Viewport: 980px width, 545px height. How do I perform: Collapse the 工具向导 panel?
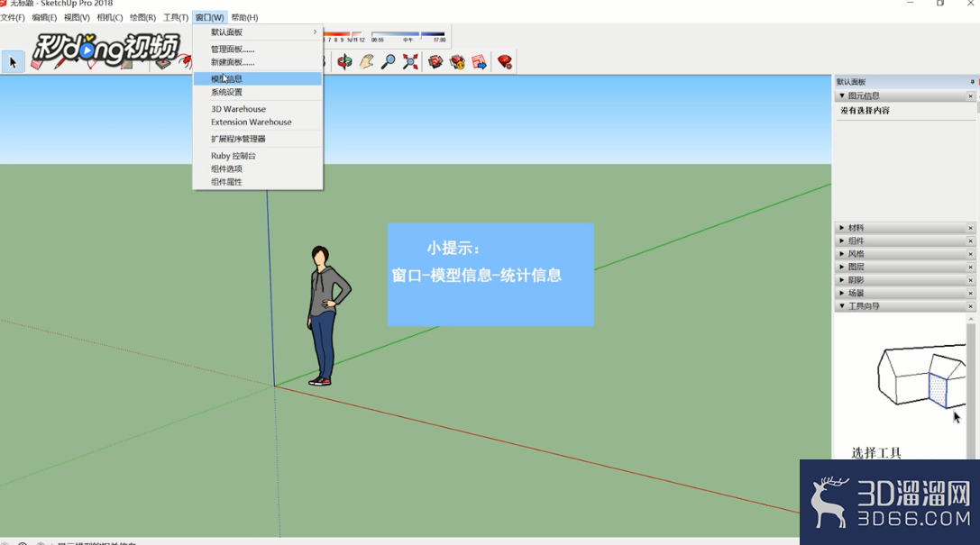click(842, 306)
